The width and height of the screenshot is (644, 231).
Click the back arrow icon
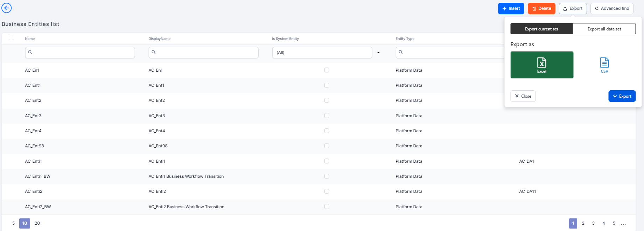7,8
